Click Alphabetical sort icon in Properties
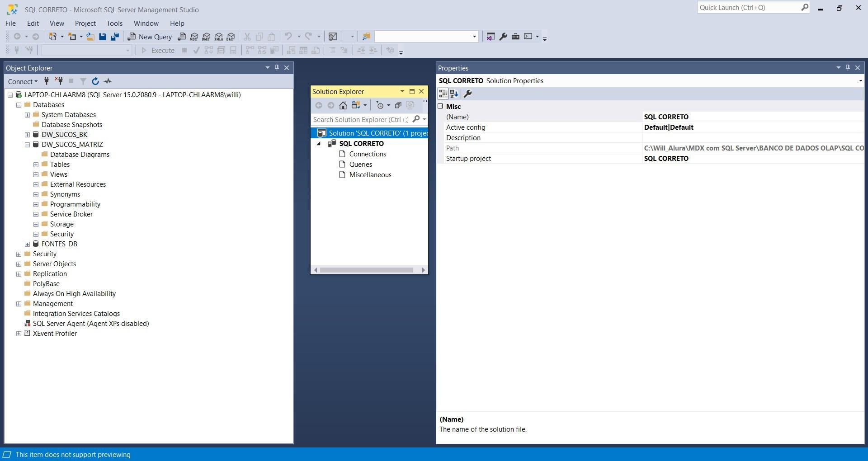This screenshot has height=461, width=868. 454,94
